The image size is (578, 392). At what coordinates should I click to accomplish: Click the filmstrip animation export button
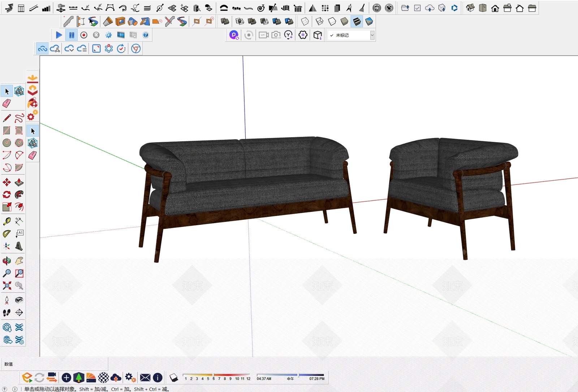coord(121,35)
